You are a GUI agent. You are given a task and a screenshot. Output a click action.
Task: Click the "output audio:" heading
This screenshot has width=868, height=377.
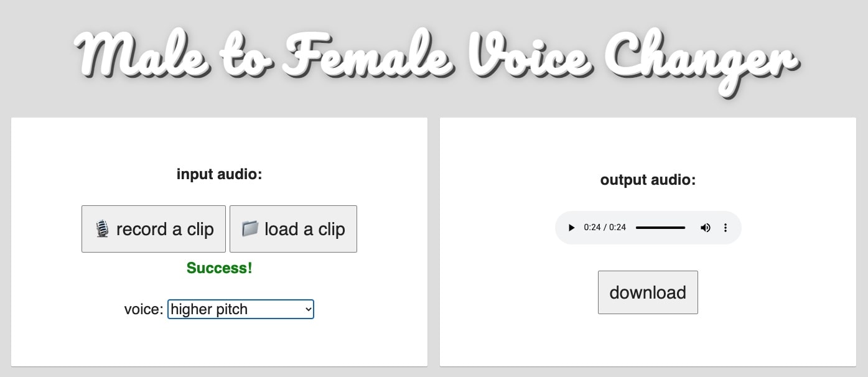pos(648,180)
